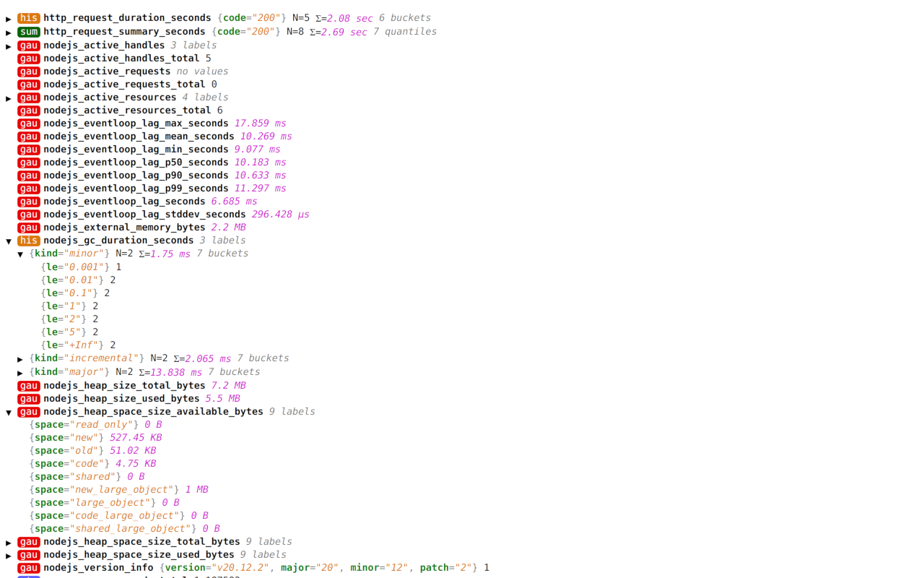This screenshot has width=924, height=578.
Task: Click the 'gau' badge of nodejs_eventloop_lag_p90_seconds
Action: [29, 176]
